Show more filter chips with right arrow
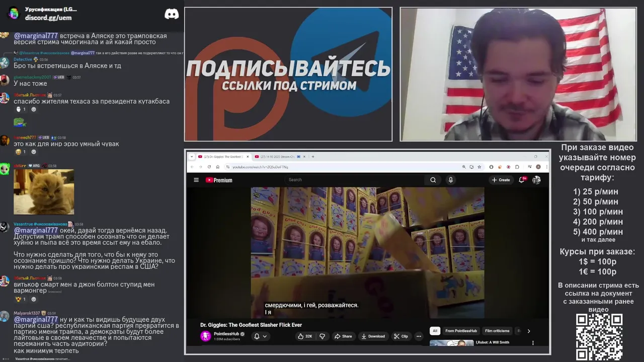Viewport: 644px width, 362px height. coord(528,331)
